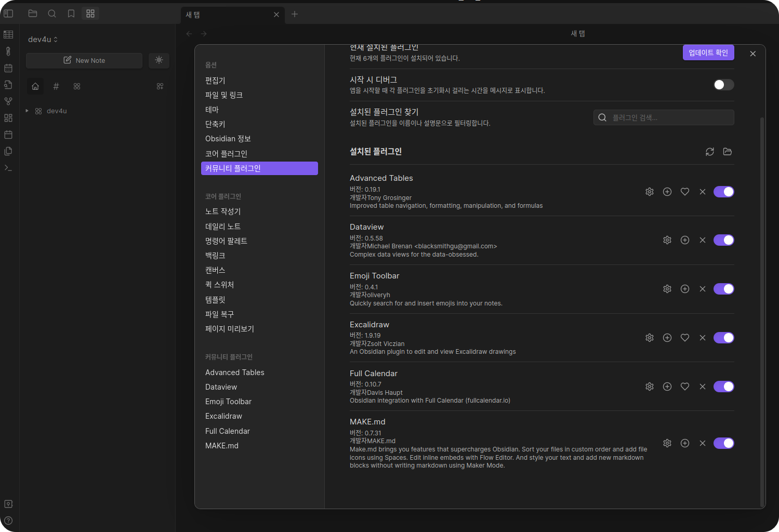The image size is (779, 532).
Task: Open the file explorer folder icon
Action: pos(33,14)
